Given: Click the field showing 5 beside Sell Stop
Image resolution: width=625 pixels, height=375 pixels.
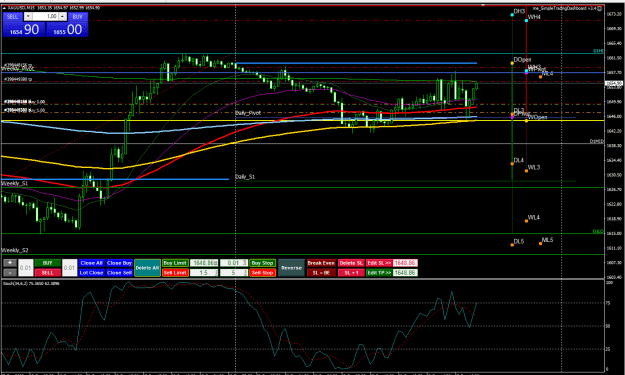Looking at the screenshot, I should pos(234,273).
